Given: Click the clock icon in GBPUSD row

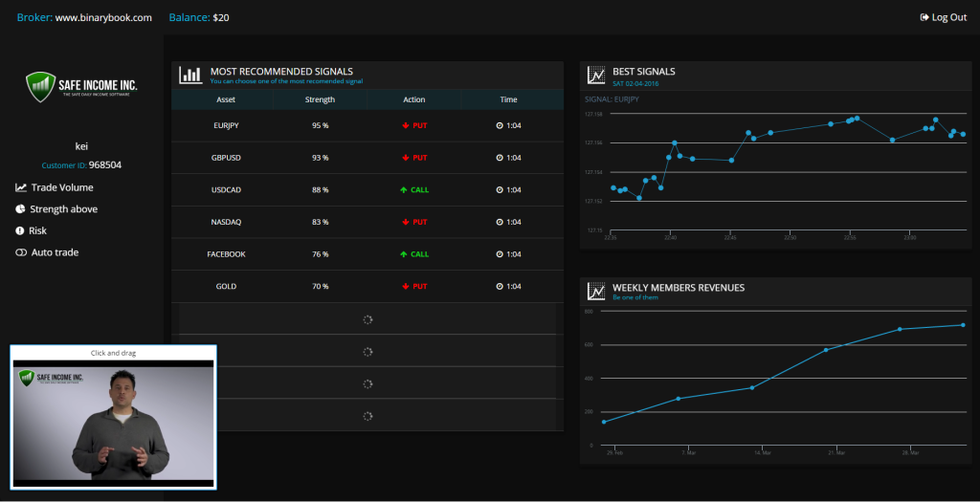Looking at the screenshot, I should 500,158.
